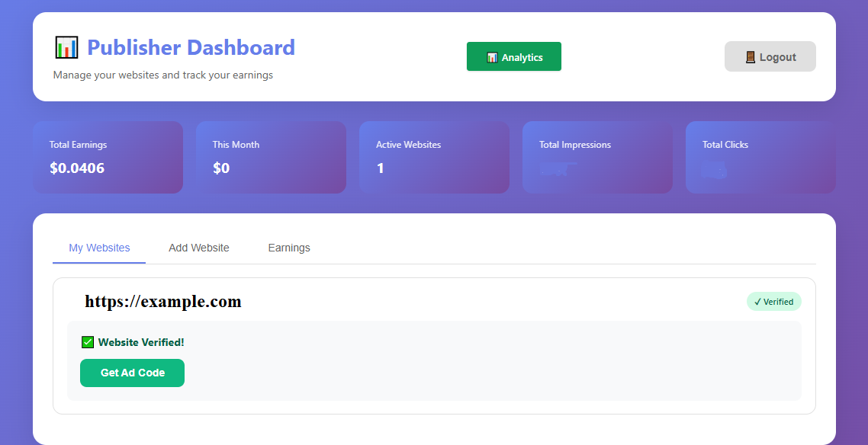Click the bar chart icon beside Publisher Dashboard
The height and width of the screenshot is (445, 868).
(x=66, y=46)
